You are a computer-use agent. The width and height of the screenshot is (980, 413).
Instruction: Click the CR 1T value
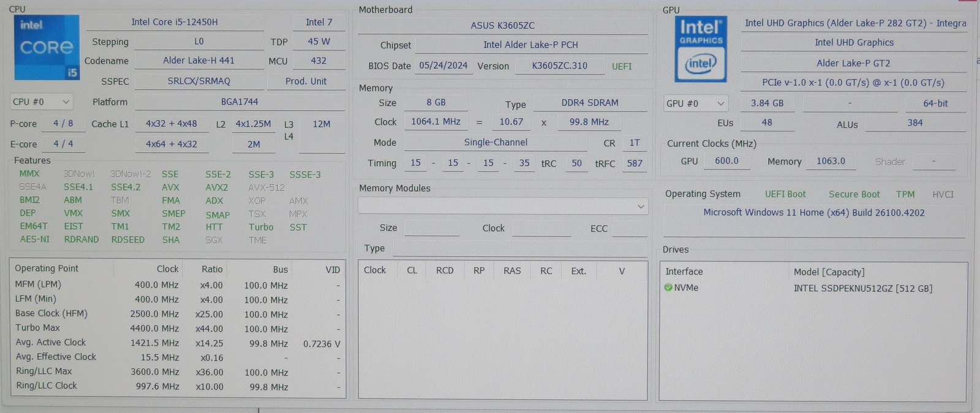click(635, 142)
